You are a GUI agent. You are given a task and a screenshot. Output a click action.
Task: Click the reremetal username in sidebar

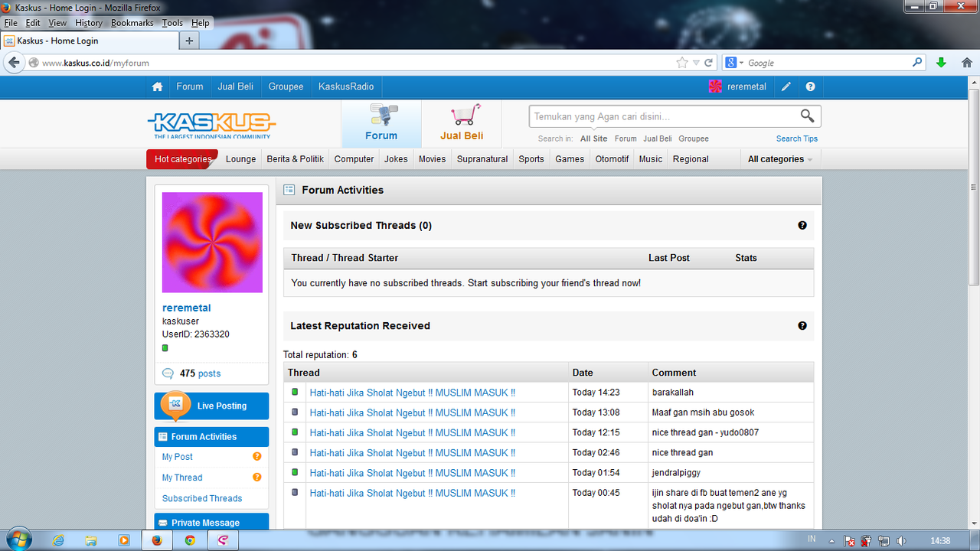tap(187, 308)
